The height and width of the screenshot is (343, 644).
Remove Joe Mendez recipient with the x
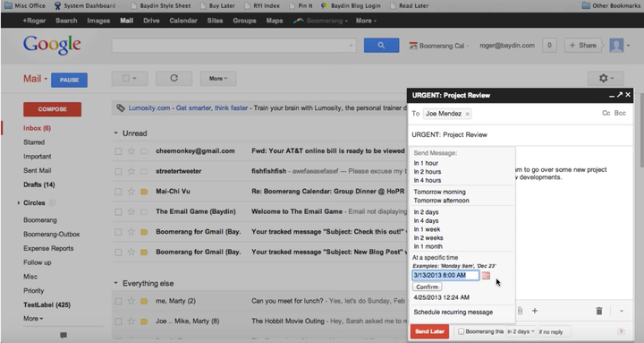coord(468,114)
